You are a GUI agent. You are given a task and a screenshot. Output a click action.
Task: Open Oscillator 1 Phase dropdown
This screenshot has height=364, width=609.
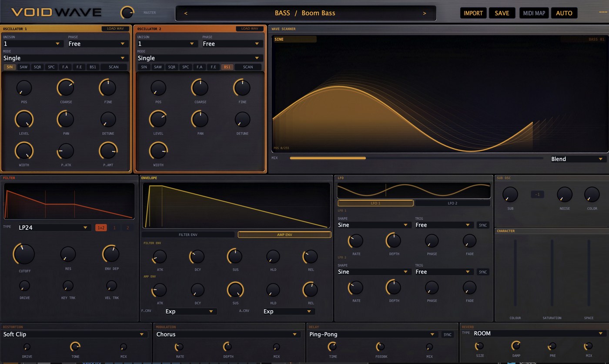(97, 43)
